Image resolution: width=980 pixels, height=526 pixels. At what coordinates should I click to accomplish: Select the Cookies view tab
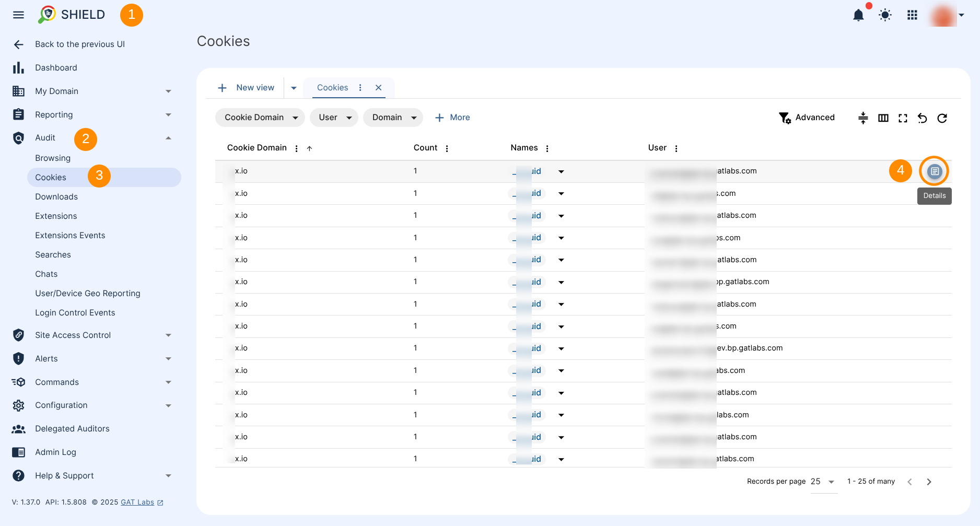click(x=332, y=88)
